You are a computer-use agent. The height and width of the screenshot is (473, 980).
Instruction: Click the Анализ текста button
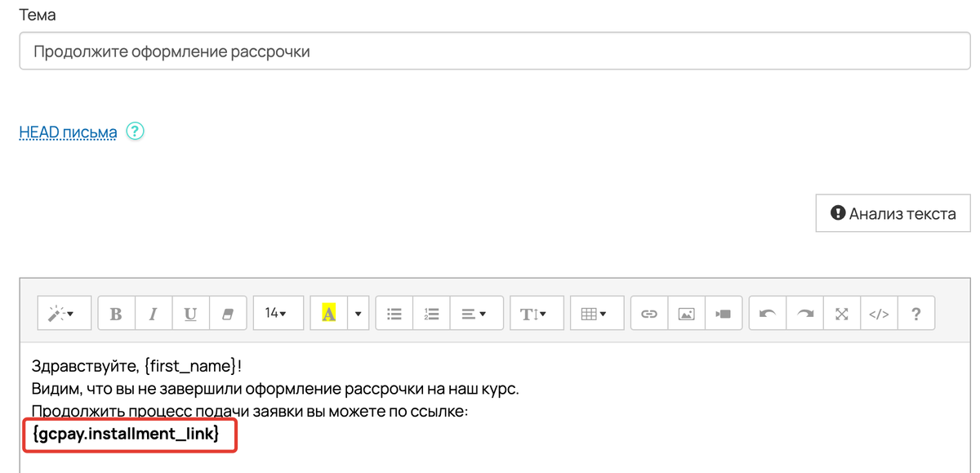pyautogui.click(x=893, y=213)
